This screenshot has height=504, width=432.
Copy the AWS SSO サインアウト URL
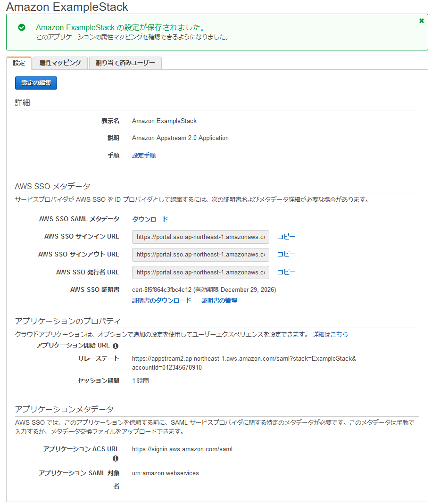[x=286, y=254]
